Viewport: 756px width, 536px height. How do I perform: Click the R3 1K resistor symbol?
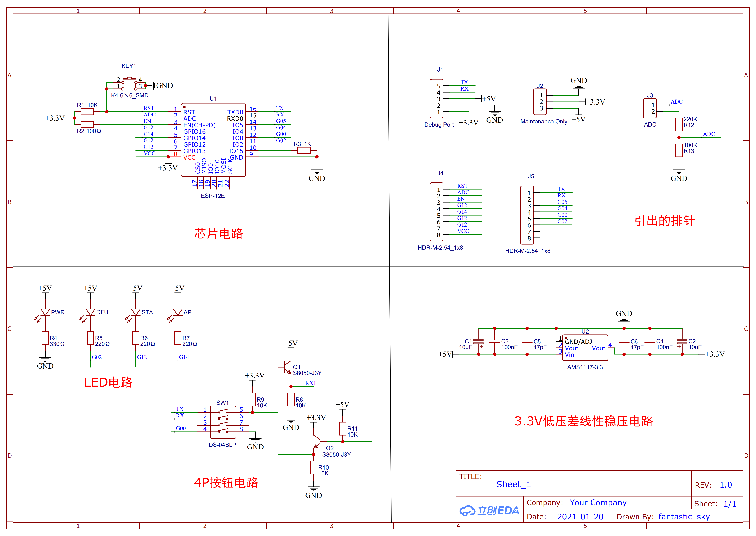(303, 150)
